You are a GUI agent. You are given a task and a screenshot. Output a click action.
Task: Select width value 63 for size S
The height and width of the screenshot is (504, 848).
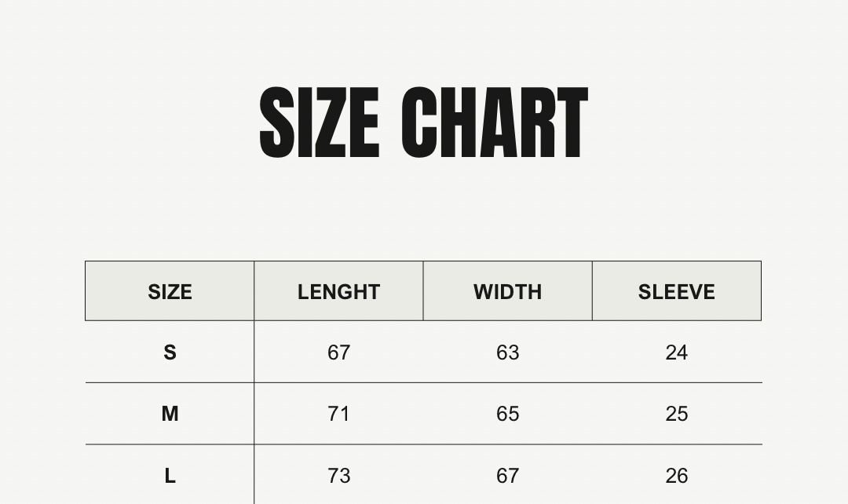[508, 352]
